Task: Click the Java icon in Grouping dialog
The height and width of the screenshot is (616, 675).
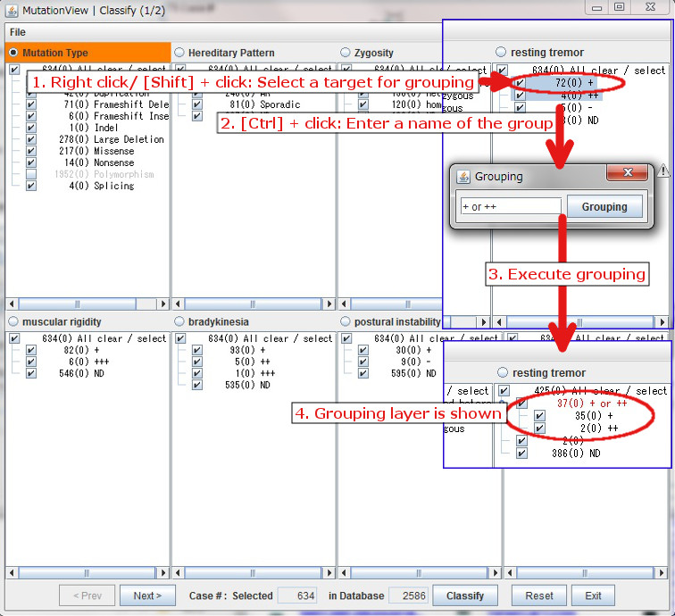Action: [463, 177]
